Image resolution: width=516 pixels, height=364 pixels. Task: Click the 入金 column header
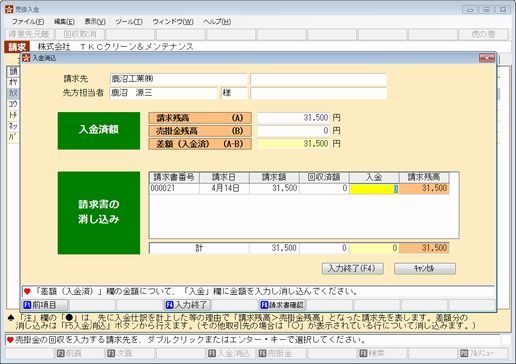click(374, 177)
